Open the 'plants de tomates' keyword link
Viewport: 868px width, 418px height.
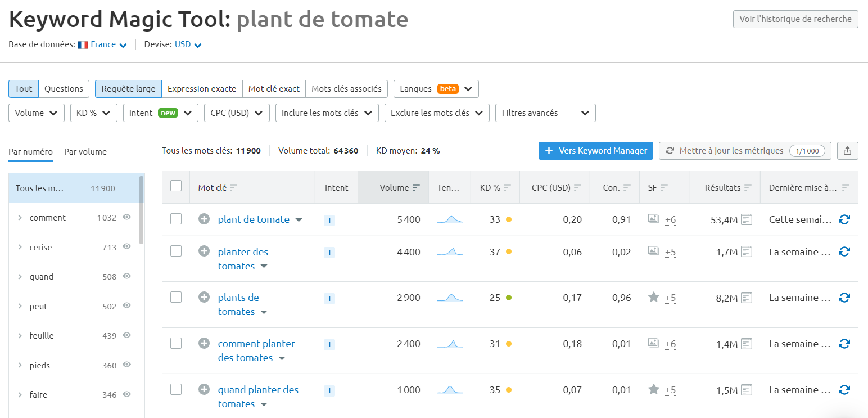point(238,304)
